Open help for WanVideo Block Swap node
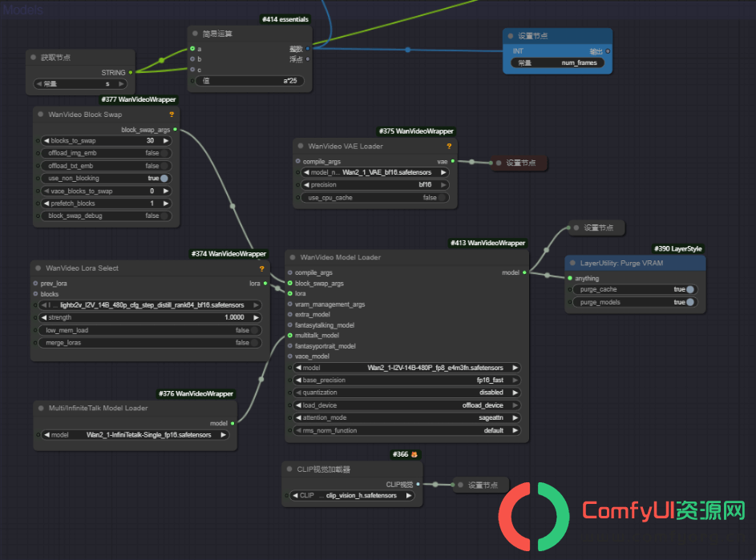Image resolution: width=756 pixels, height=560 pixels. pos(172,115)
